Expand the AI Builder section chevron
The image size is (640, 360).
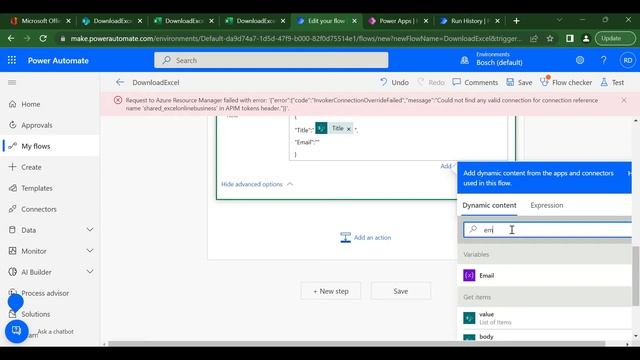click(90, 272)
